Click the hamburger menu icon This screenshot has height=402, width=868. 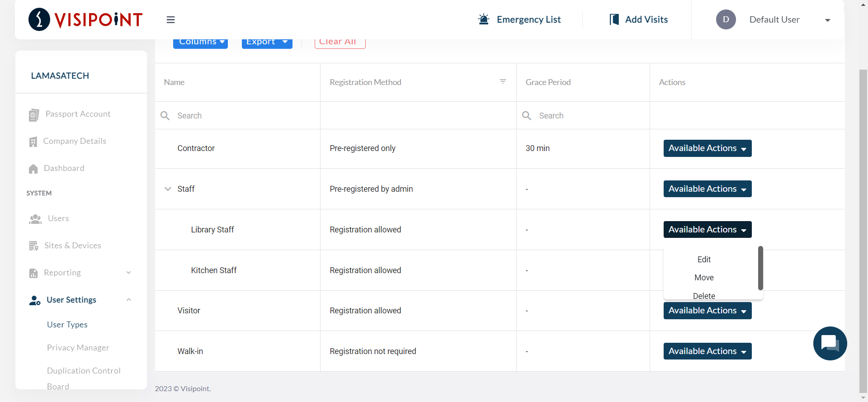(170, 19)
